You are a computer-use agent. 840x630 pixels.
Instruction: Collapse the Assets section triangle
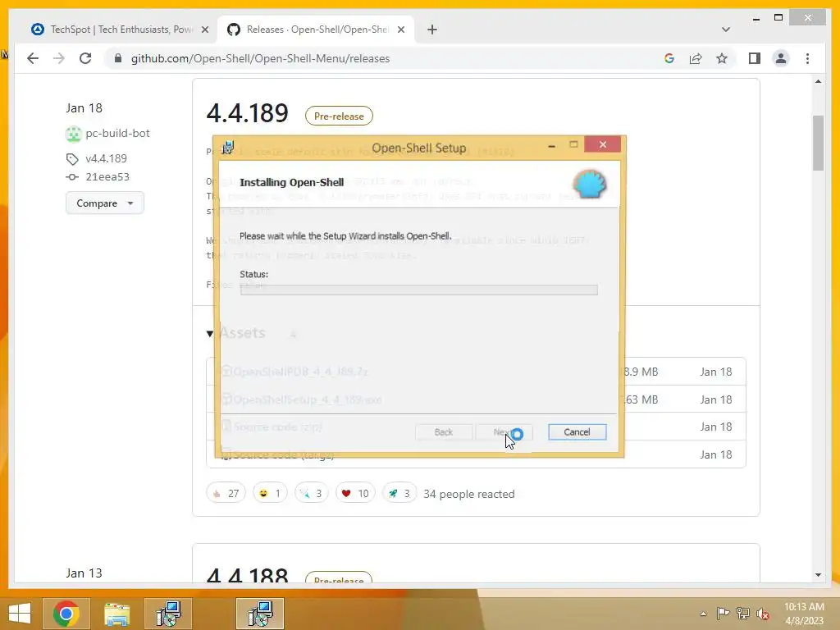[210, 334]
